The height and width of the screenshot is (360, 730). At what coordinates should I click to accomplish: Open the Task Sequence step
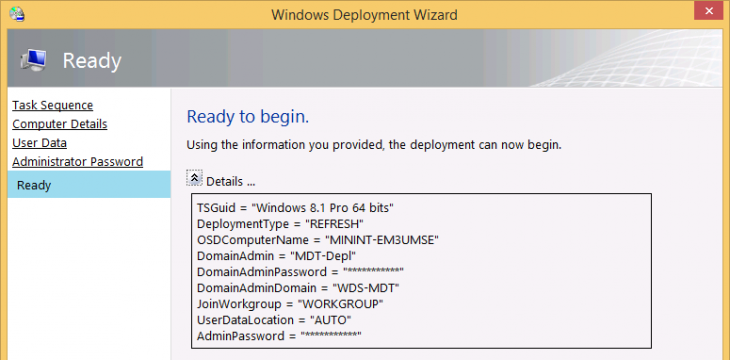pyautogui.click(x=53, y=105)
